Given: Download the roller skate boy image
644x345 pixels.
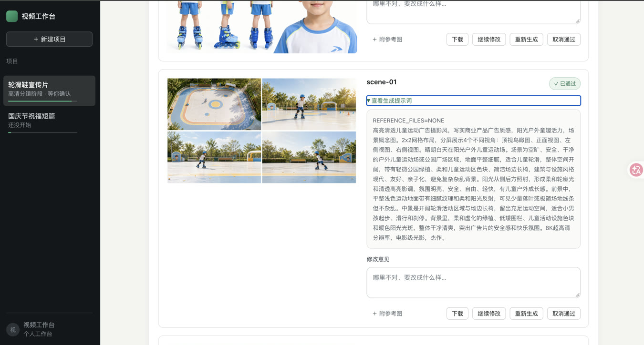Looking at the screenshot, I should point(457,39).
